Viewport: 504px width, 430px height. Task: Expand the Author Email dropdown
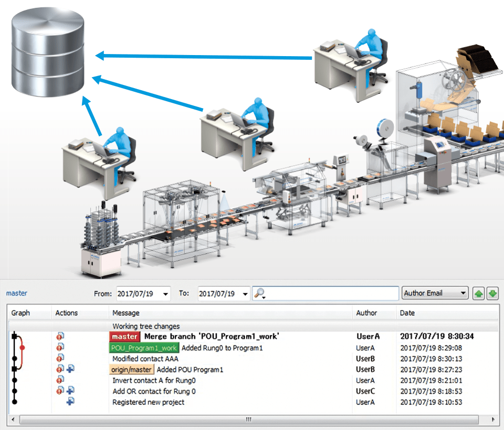pyautogui.click(x=463, y=293)
